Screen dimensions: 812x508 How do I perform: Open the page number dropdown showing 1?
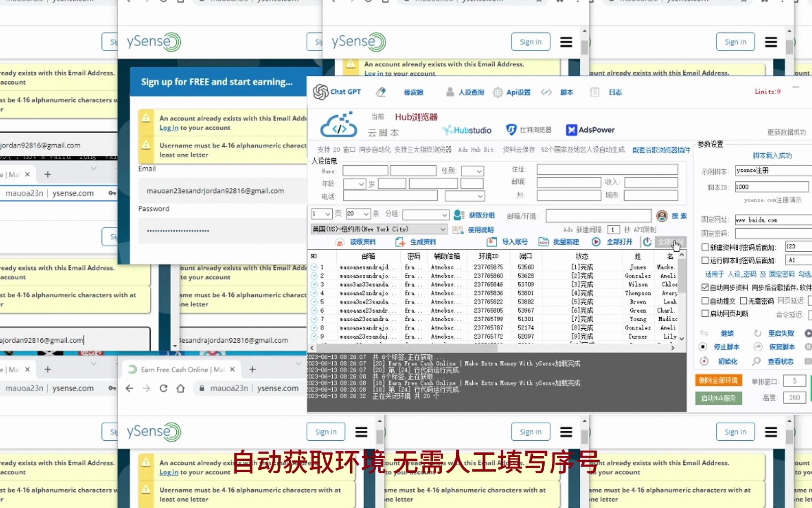pos(322,214)
